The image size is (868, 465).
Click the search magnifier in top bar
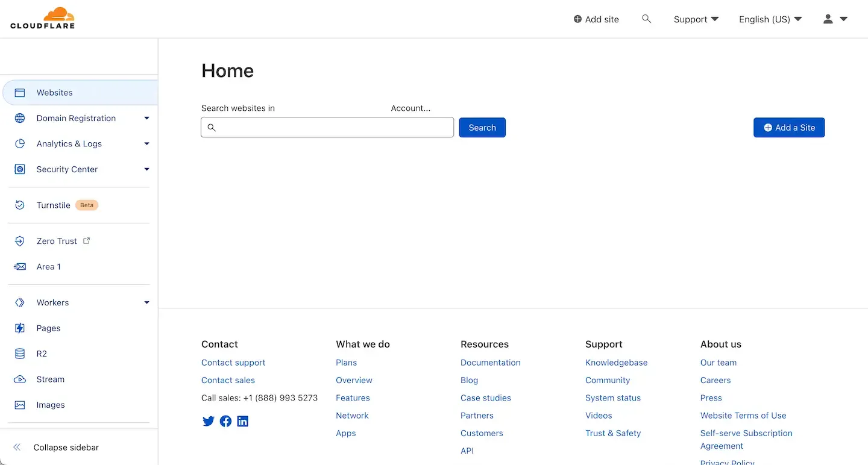(646, 19)
